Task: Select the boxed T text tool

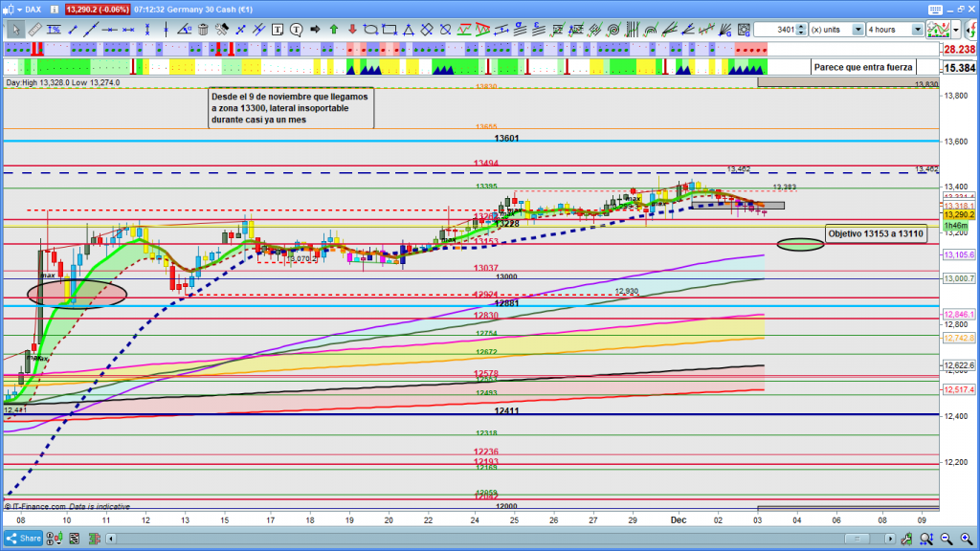Action: [279, 30]
